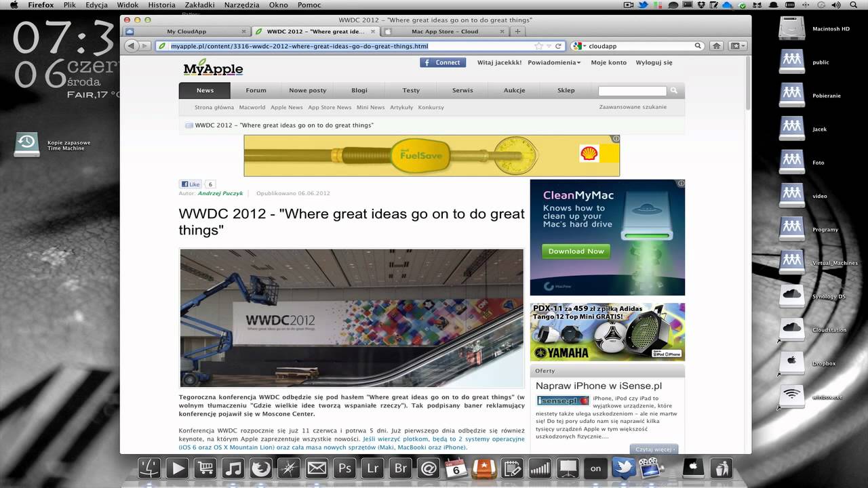This screenshot has width=868, height=488.
Task: Click the Wyloguj się link
Action: coord(654,62)
